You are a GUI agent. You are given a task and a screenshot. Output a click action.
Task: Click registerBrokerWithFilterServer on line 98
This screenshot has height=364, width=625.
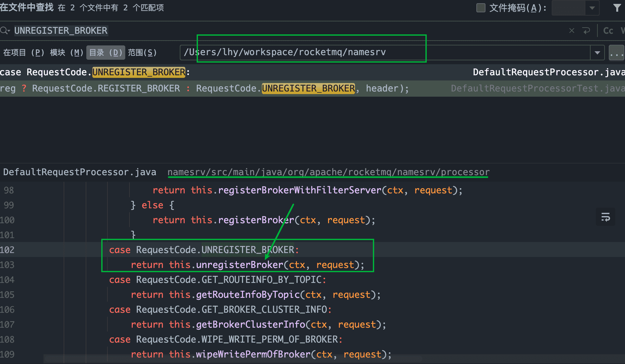[300, 190]
